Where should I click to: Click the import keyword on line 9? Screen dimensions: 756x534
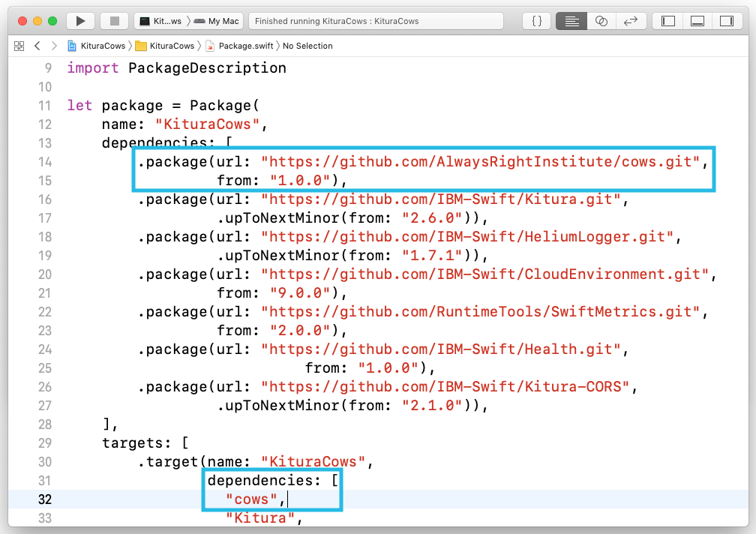click(x=92, y=68)
